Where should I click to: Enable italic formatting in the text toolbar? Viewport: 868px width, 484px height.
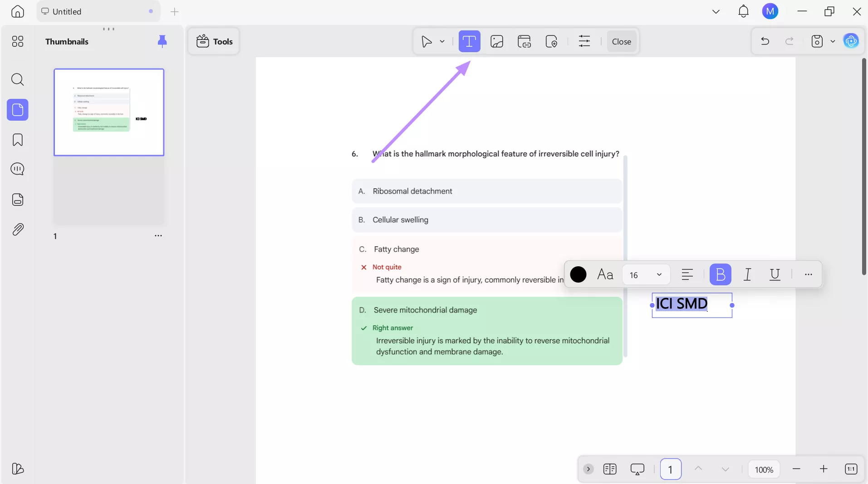click(x=747, y=274)
